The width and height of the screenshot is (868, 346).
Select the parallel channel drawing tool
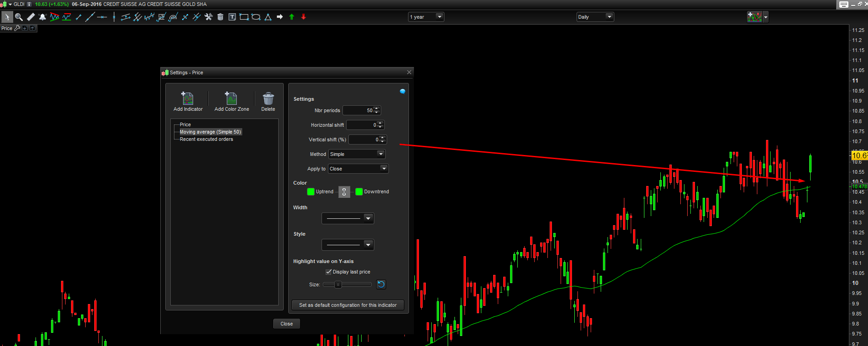click(x=126, y=17)
